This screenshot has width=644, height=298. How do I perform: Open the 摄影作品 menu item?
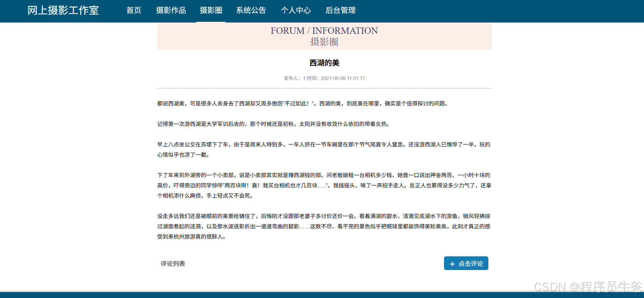[171, 10]
